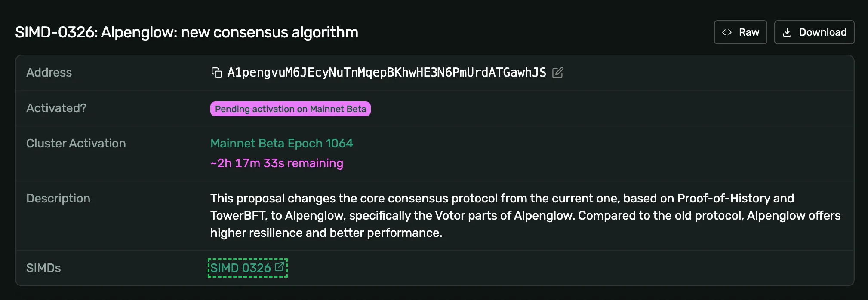Screen dimensions: 868x300
Task: Click the Activated? row label
Action: (56, 108)
